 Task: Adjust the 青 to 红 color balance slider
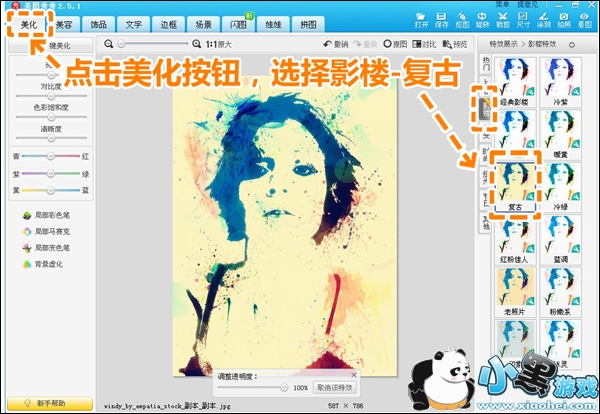51,156
